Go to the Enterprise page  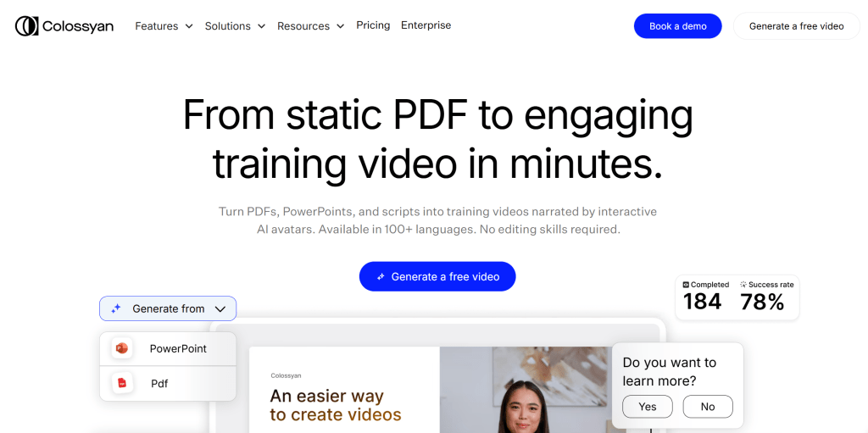click(426, 25)
